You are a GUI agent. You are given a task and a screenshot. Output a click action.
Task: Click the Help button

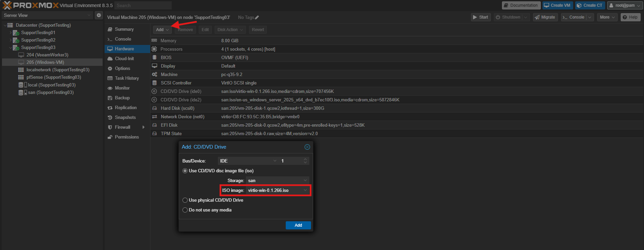pyautogui.click(x=630, y=17)
